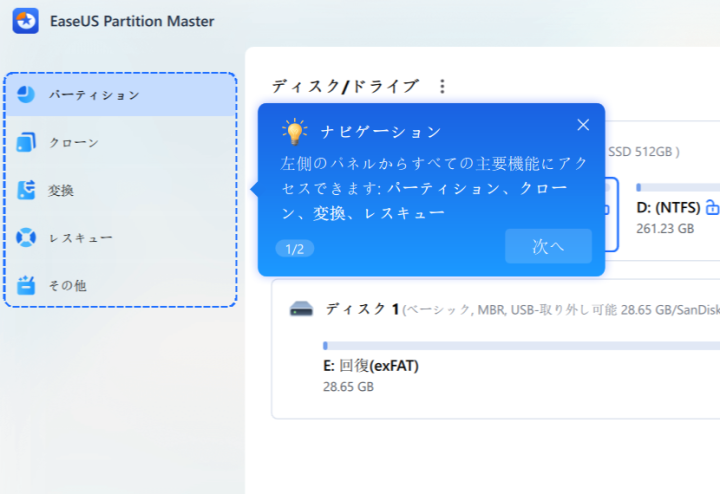Select the パーティション sidebar pie icon
This screenshot has height=494, width=720.
[x=26, y=95]
